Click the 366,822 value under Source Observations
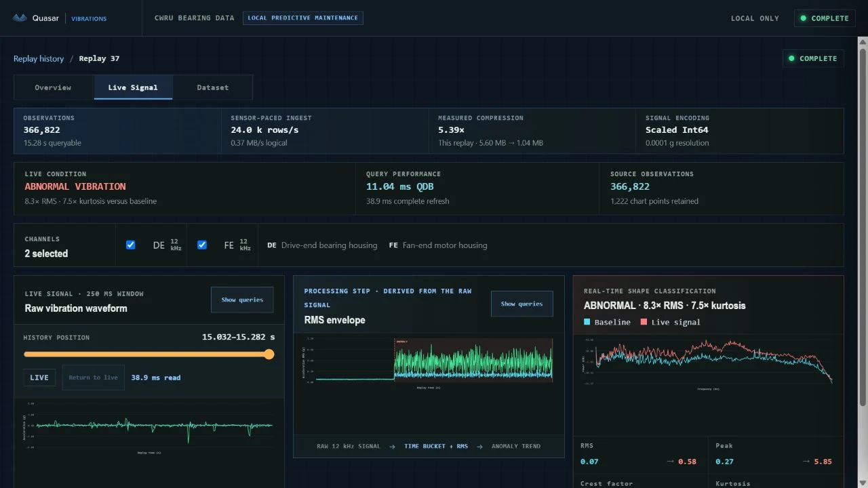This screenshot has width=868, height=488. [630, 186]
